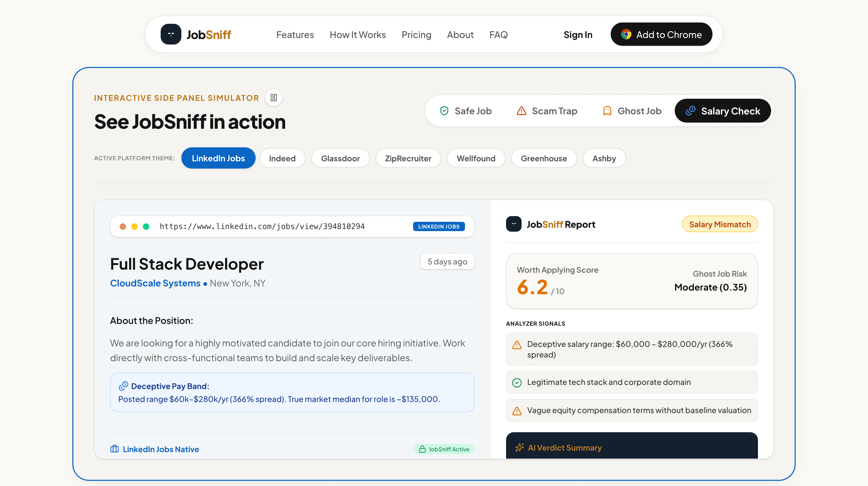The height and width of the screenshot is (486, 868).
Task: Open the About nav item
Action: (x=460, y=35)
